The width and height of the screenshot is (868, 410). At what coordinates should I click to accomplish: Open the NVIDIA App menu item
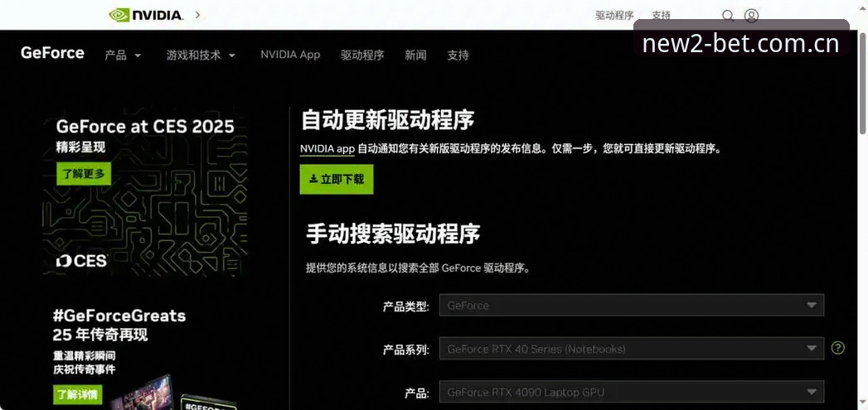click(x=290, y=55)
